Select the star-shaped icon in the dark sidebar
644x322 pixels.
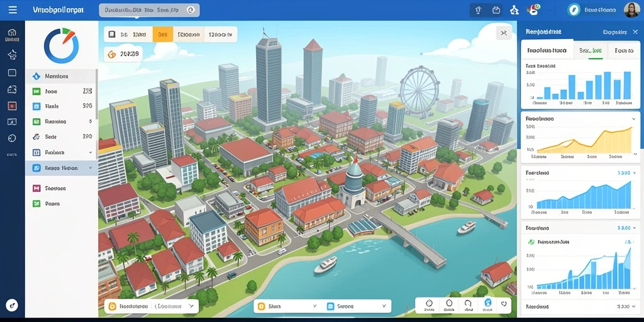pos(12,54)
